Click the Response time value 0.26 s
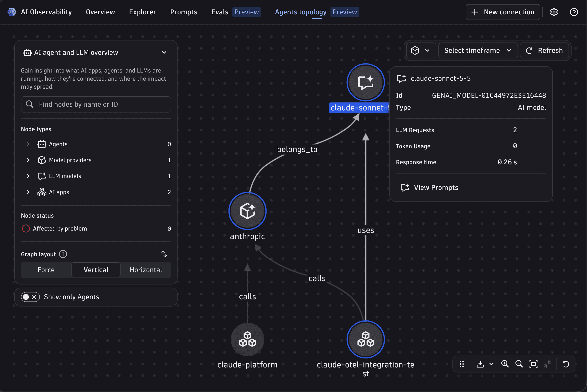587x392 pixels. (x=507, y=162)
